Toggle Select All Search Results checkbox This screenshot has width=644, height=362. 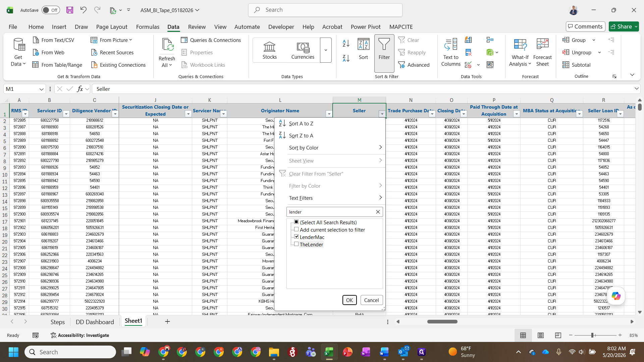296,222
